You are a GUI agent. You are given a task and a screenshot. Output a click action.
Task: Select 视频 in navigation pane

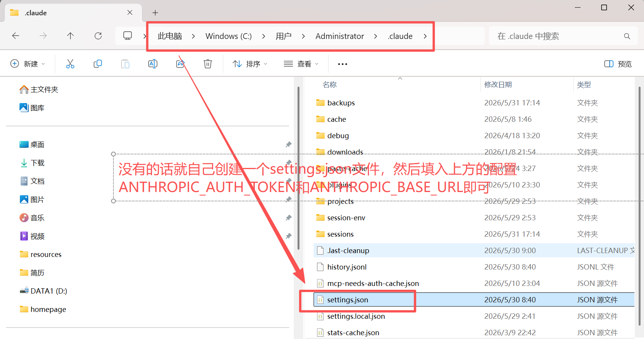click(32, 236)
